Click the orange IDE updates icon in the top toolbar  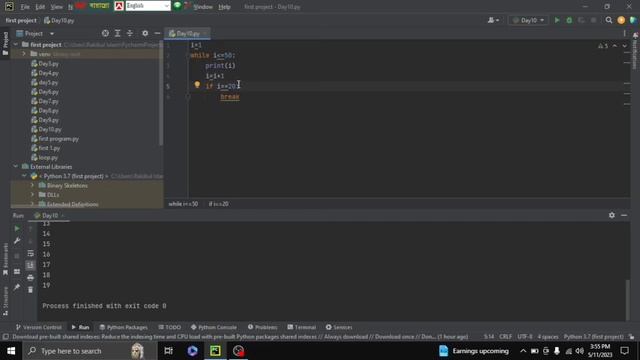(621, 20)
